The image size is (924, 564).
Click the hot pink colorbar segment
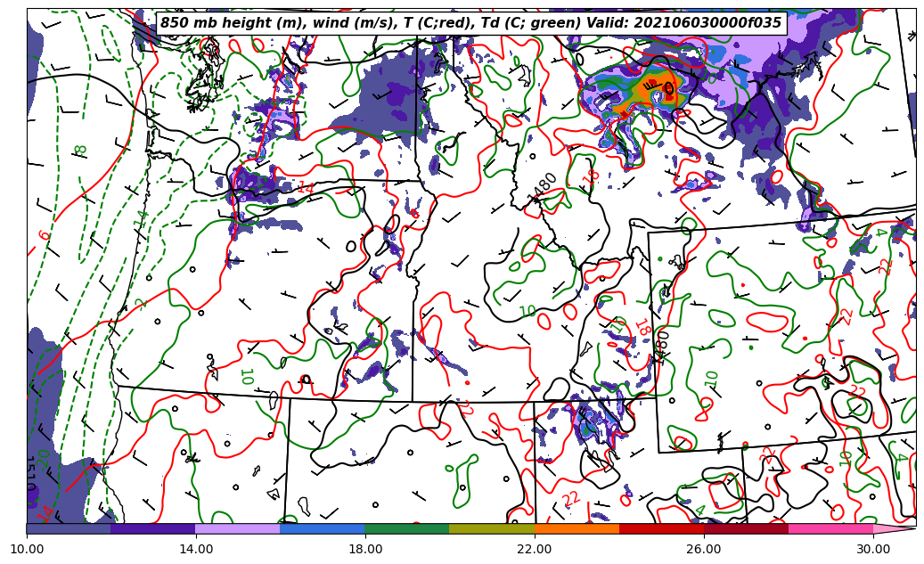(830, 528)
